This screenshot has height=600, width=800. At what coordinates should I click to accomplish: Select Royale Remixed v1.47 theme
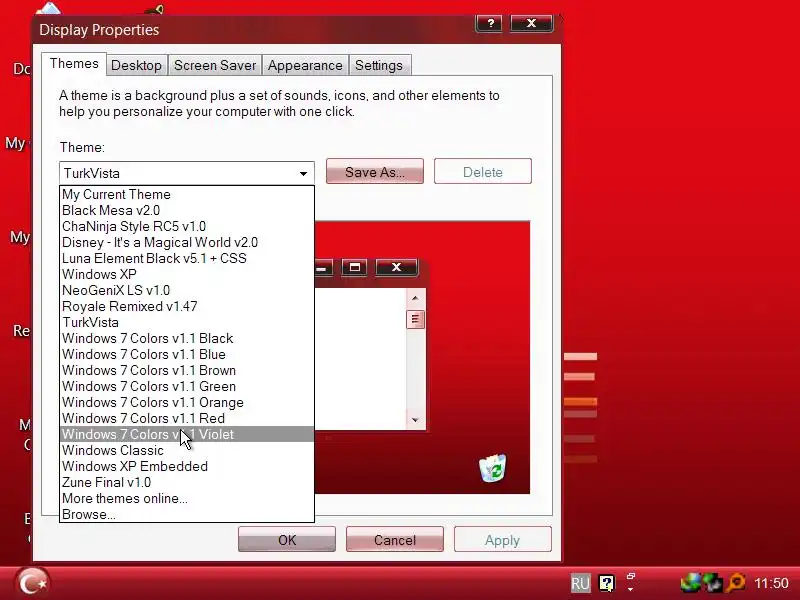[187, 306]
